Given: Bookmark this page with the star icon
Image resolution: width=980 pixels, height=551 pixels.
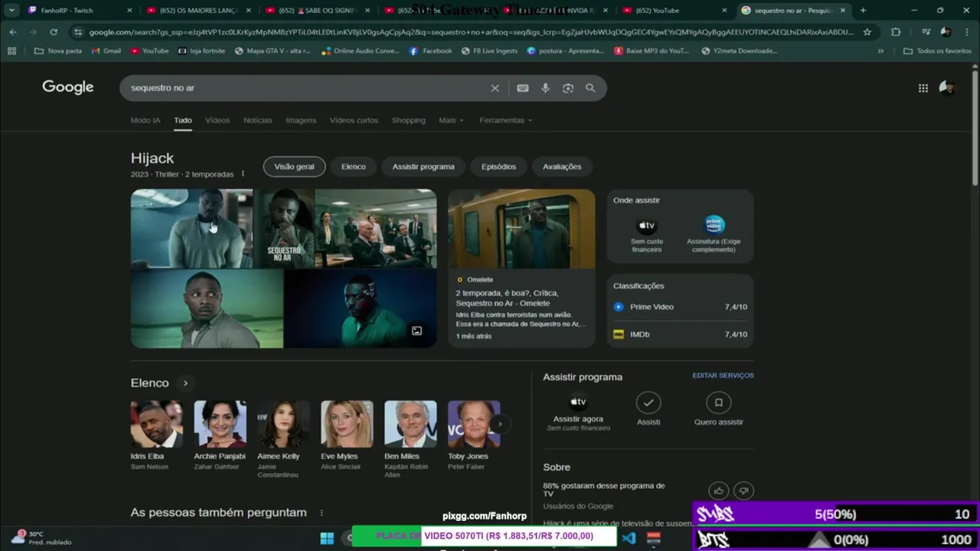Looking at the screenshot, I should click(867, 32).
